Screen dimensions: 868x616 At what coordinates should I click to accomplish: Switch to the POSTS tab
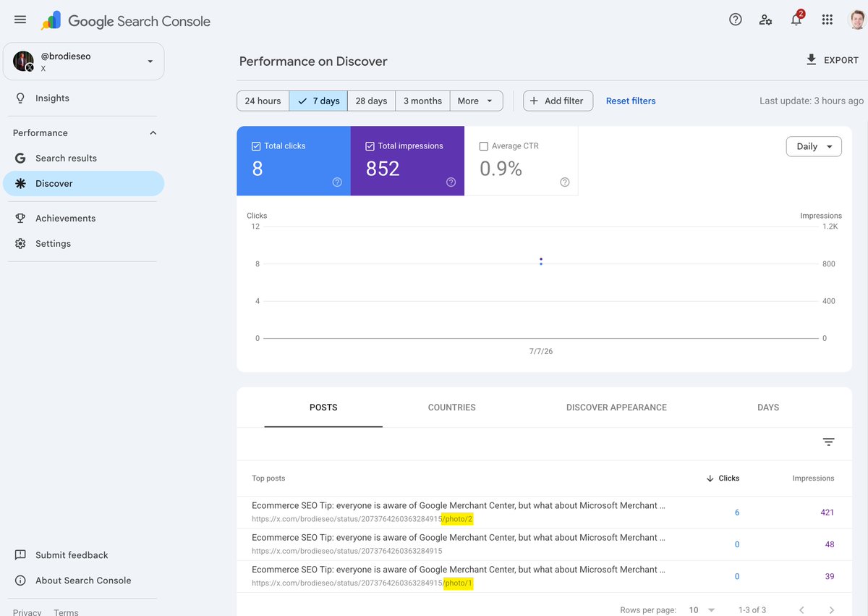(323, 408)
